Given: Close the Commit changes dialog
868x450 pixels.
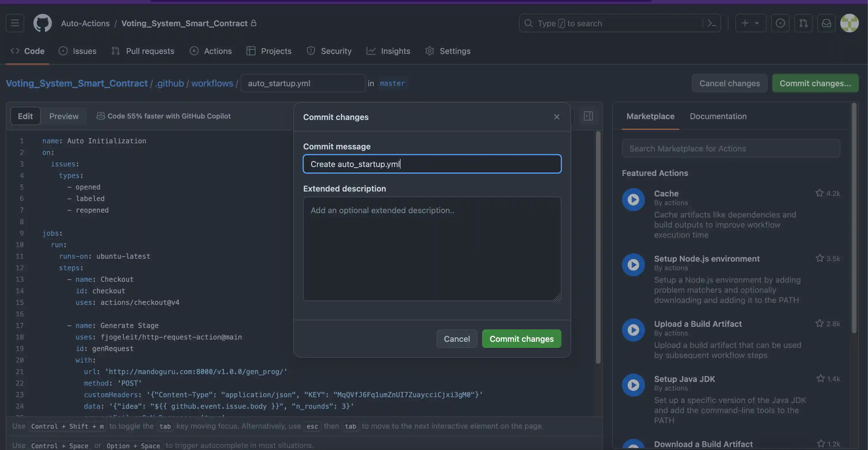Looking at the screenshot, I should pyautogui.click(x=557, y=117).
